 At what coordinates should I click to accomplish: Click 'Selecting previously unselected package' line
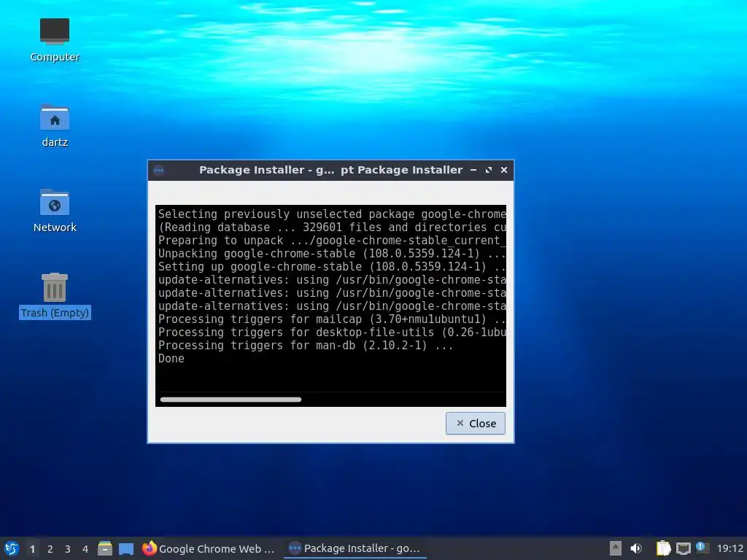(x=332, y=214)
